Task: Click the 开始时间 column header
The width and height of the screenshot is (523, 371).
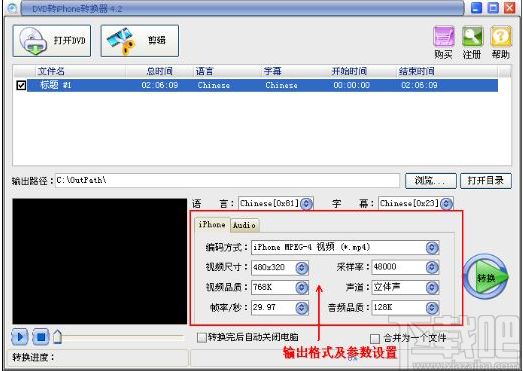Action: click(x=363, y=71)
